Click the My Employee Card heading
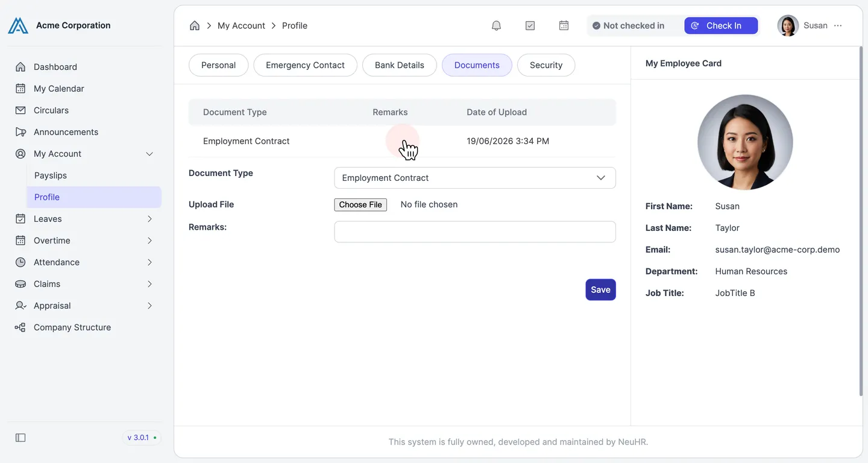This screenshot has height=463, width=868. (684, 63)
